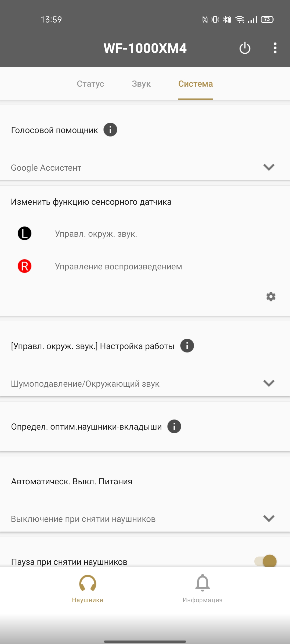Show info about Голосовой помощник
The image size is (290, 644).
110,130
